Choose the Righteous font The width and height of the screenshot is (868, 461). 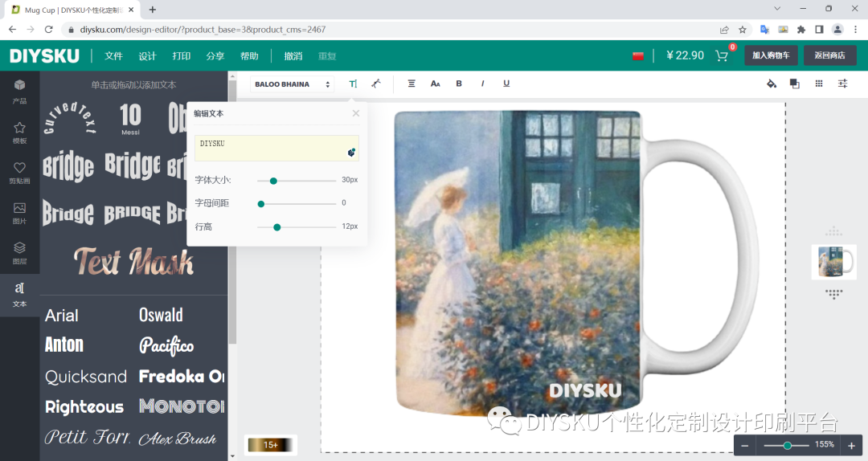(84, 406)
